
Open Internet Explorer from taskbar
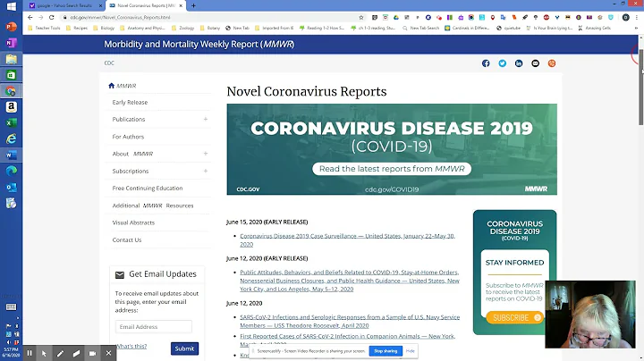click(11, 139)
